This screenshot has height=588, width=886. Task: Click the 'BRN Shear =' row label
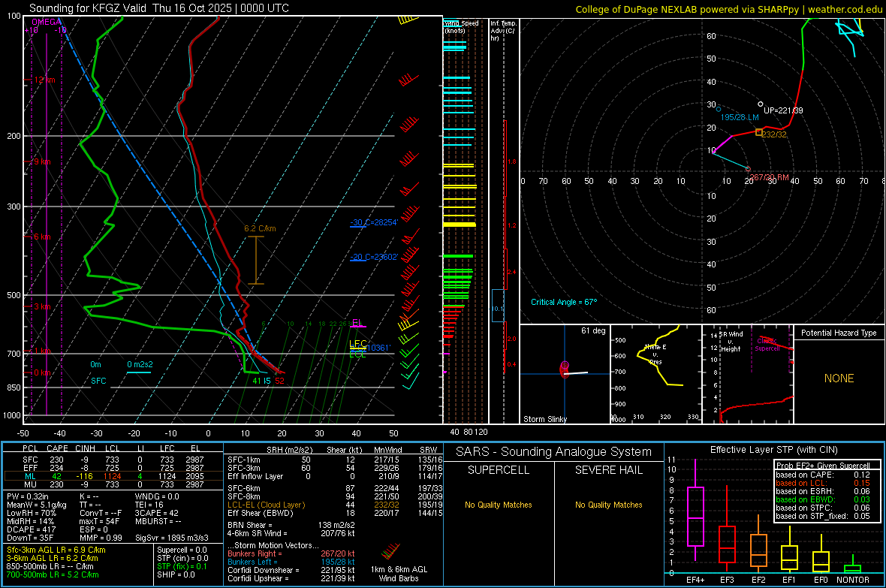point(250,525)
